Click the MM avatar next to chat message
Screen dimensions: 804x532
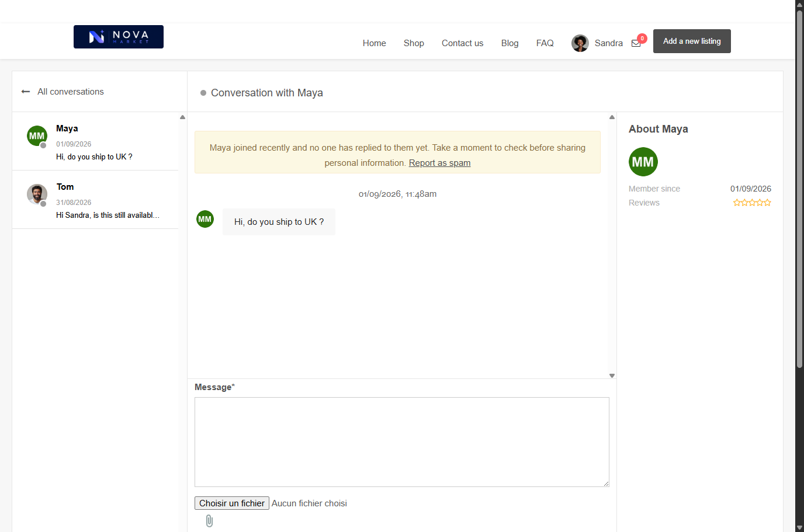205,219
